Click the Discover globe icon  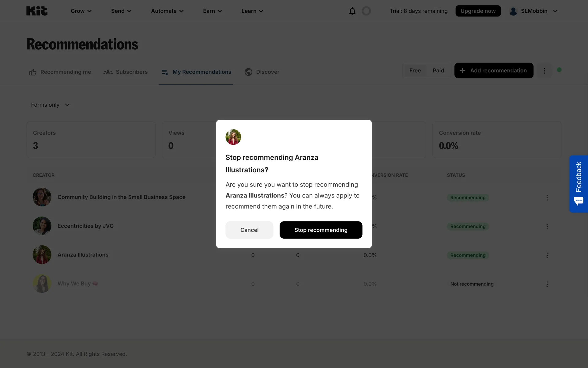pyautogui.click(x=248, y=72)
